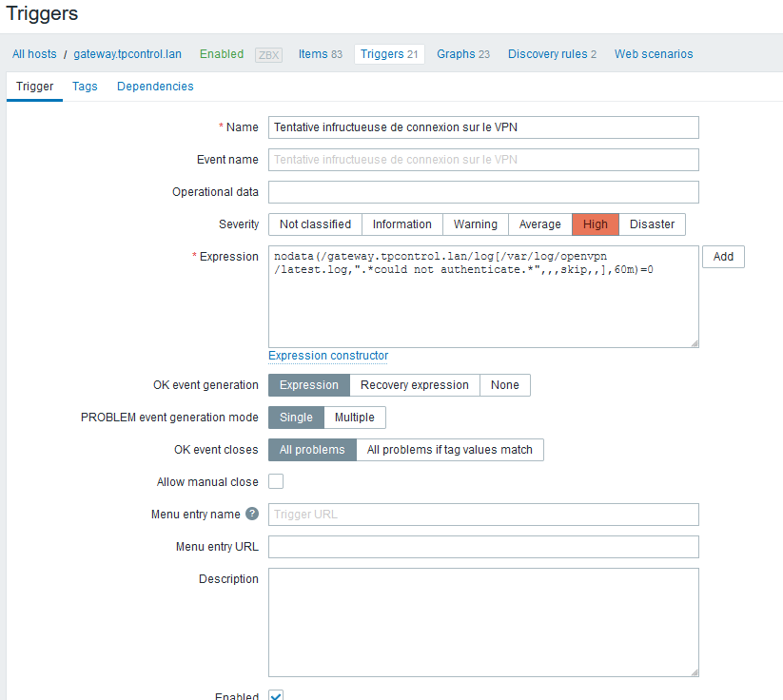
Task: Switch to the Tags tab
Action: click(x=85, y=87)
